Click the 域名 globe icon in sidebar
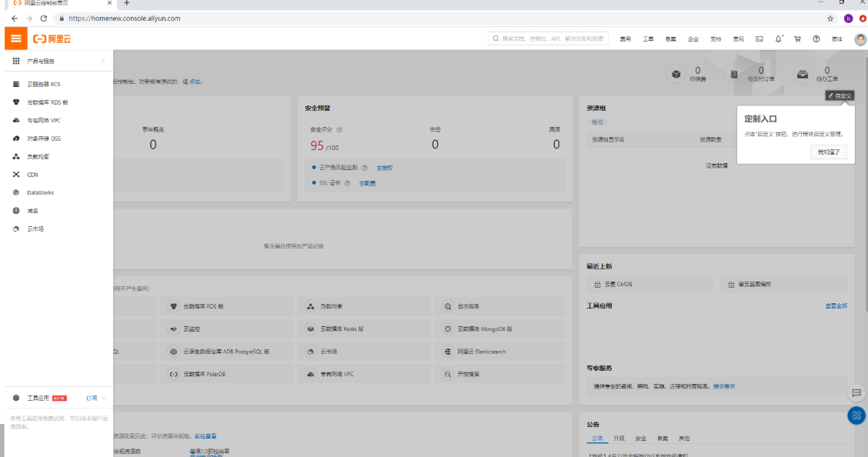Image resolution: width=868 pixels, height=457 pixels. [x=16, y=211]
